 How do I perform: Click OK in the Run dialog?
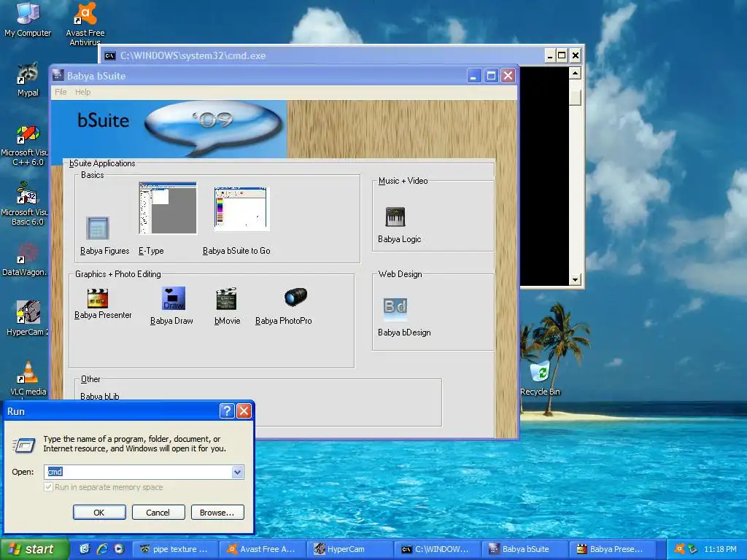point(99,513)
